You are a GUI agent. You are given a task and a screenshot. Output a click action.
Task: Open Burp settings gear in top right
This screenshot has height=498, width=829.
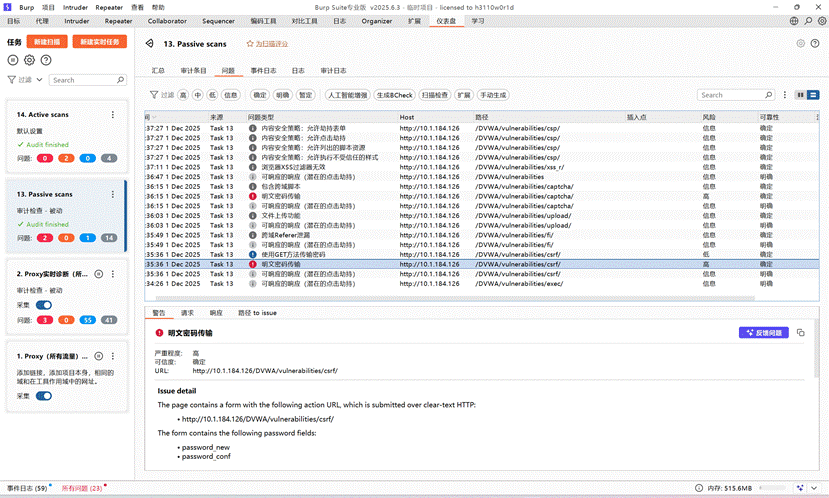(x=822, y=21)
